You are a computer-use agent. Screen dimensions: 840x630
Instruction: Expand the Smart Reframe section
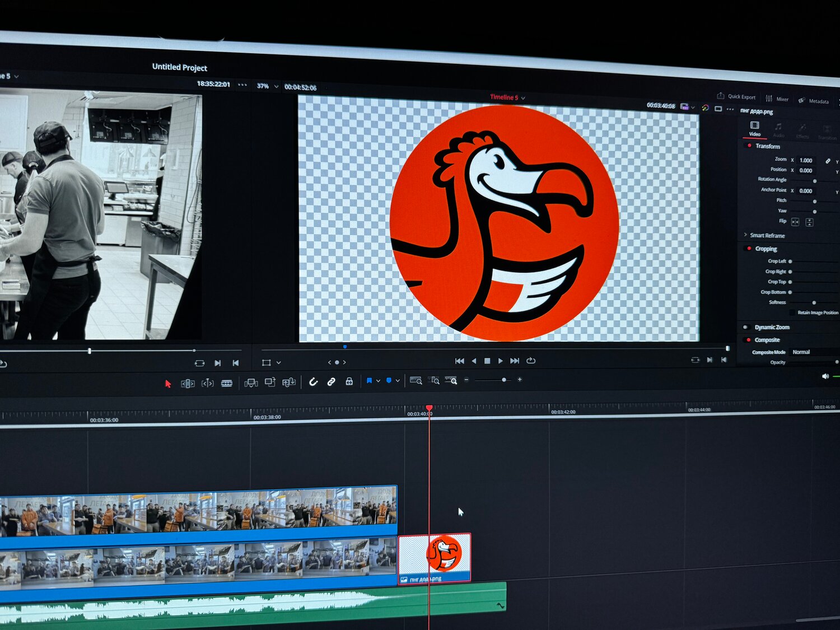(x=745, y=235)
